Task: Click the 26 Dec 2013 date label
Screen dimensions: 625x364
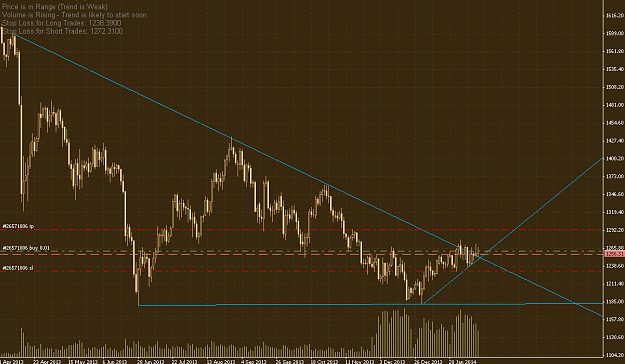Action: (427, 361)
